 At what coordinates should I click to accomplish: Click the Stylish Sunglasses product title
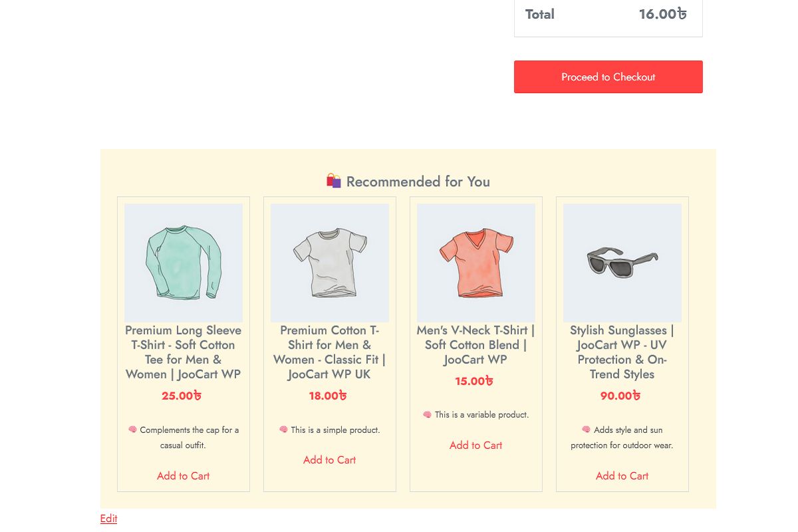click(622, 352)
